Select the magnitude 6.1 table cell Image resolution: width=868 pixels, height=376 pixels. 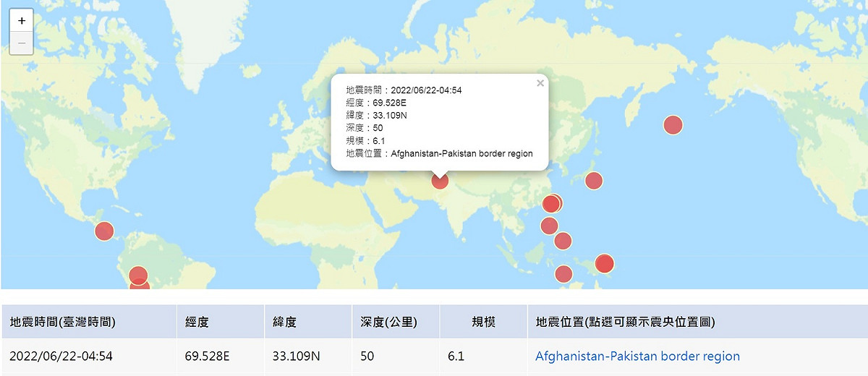coord(482,356)
